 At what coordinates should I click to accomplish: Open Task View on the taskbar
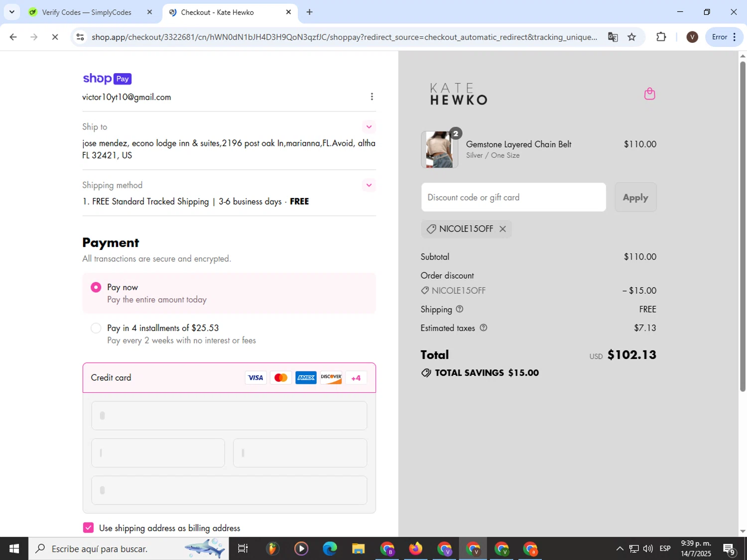pyautogui.click(x=243, y=549)
